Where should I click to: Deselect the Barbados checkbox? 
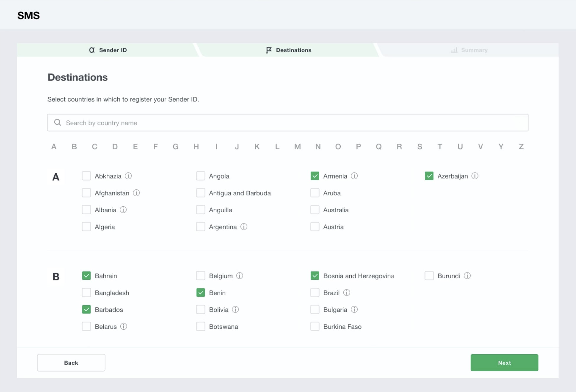[86, 310]
